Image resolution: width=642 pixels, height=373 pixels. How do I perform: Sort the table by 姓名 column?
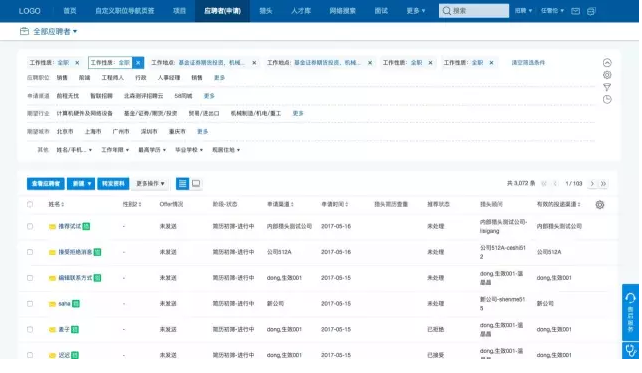57,205
